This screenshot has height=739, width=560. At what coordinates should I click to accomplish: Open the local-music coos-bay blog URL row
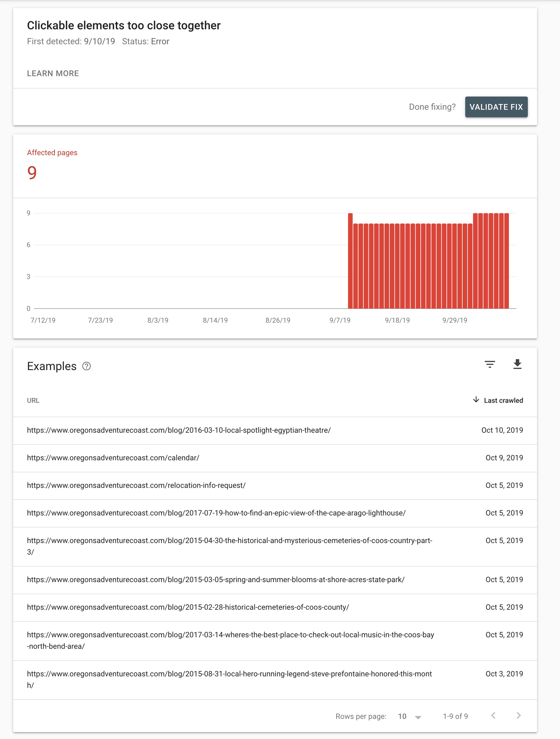click(275, 641)
